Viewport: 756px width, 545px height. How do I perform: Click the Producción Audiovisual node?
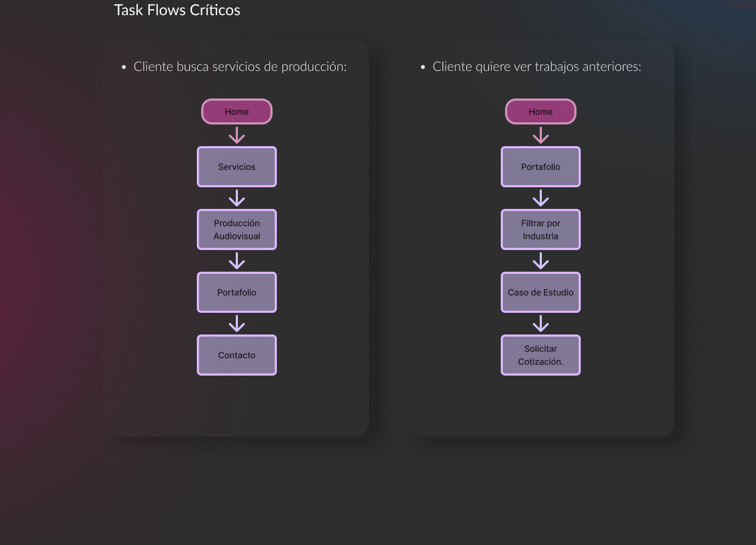(x=237, y=229)
